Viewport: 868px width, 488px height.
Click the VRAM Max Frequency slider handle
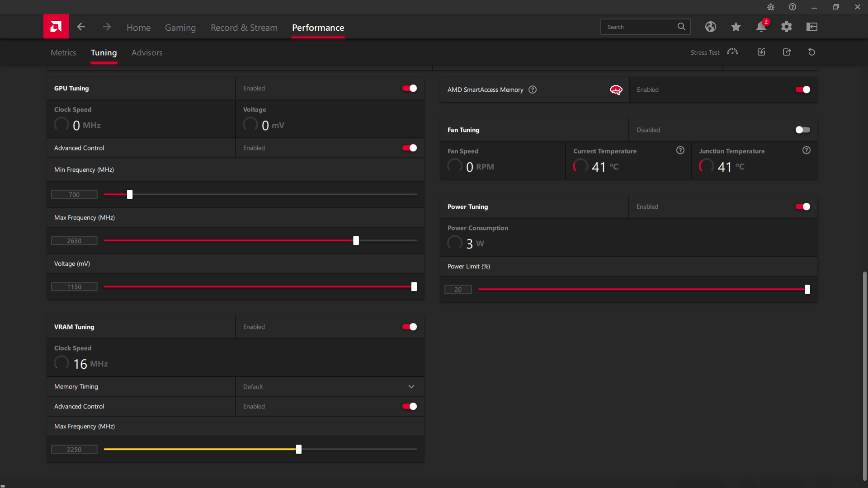[298, 449]
